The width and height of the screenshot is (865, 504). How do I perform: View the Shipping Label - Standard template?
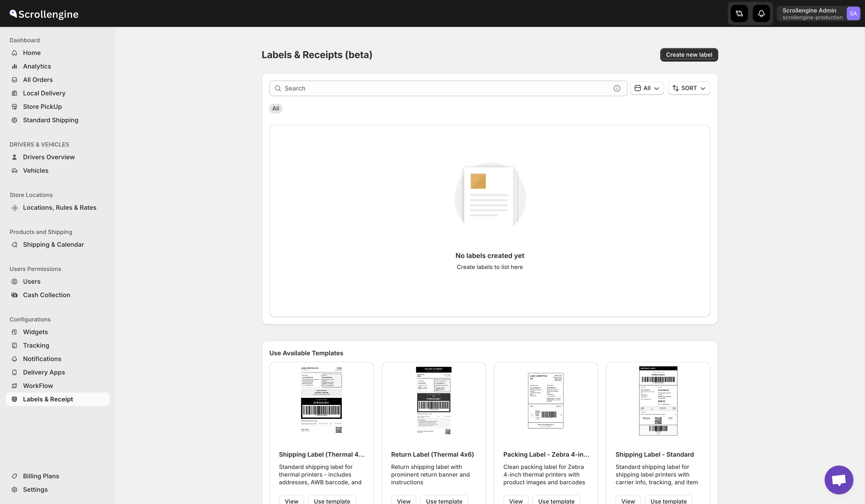pyautogui.click(x=628, y=501)
